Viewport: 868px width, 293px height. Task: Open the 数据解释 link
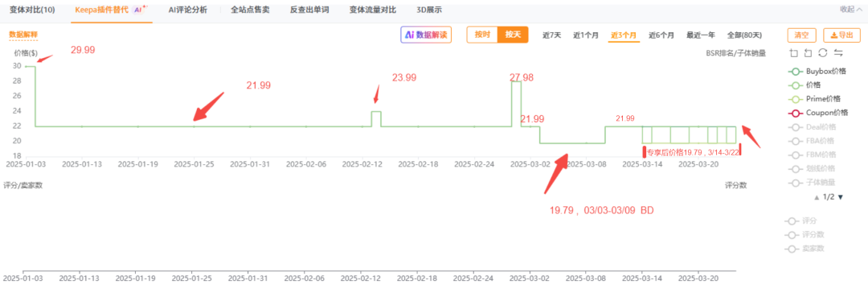23,35
